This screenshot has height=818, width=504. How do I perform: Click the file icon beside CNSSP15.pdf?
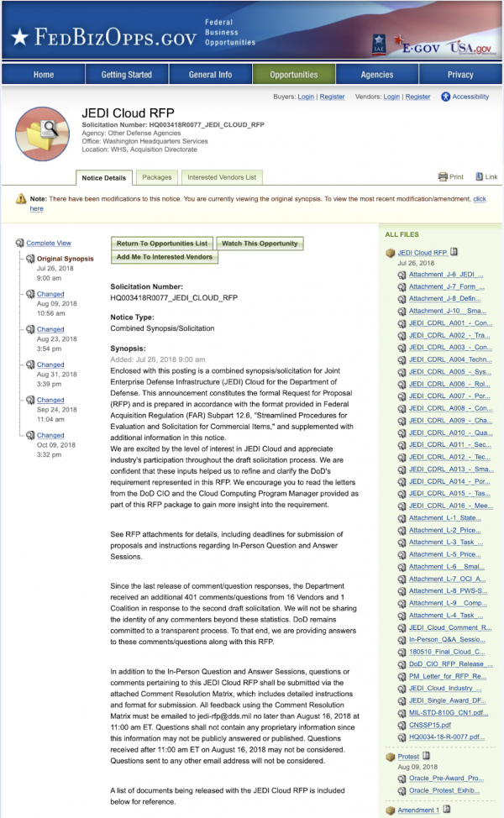[402, 726]
